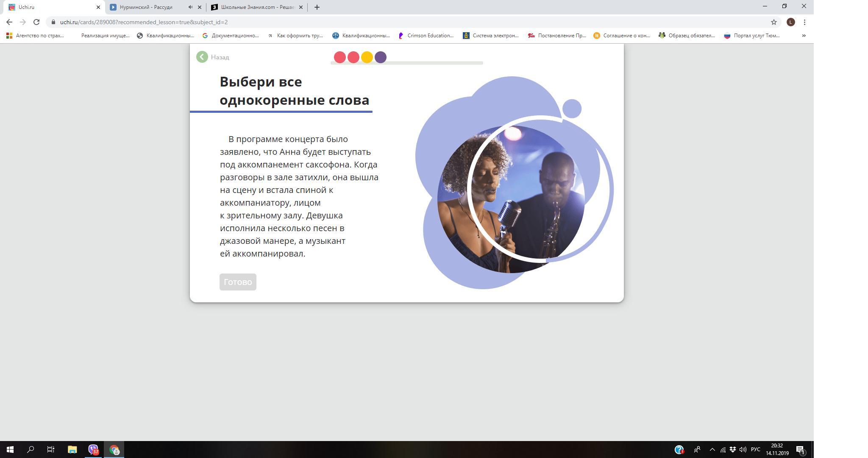Click the user profile avatar icon
This screenshot has width=868, height=458.
pyautogui.click(x=790, y=22)
